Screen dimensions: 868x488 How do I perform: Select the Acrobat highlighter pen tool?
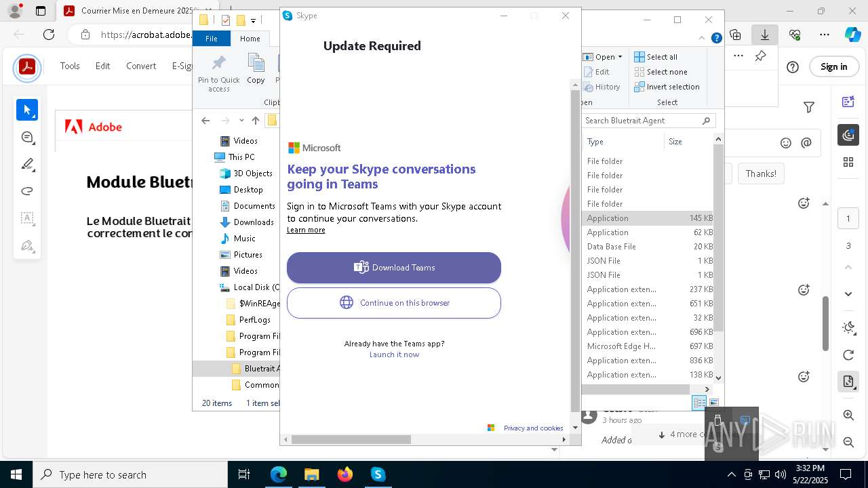[27, 164]
